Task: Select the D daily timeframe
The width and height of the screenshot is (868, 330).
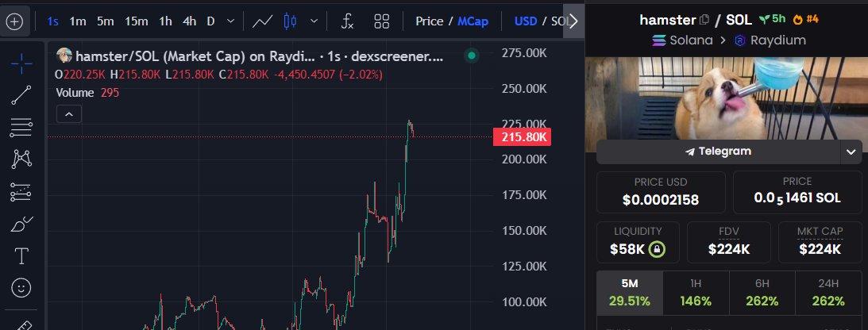Action: [x=211, y=21]
